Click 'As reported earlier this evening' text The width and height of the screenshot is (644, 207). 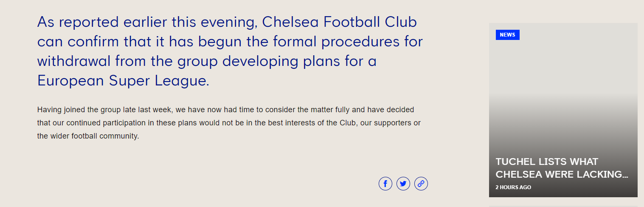point(147,22)
